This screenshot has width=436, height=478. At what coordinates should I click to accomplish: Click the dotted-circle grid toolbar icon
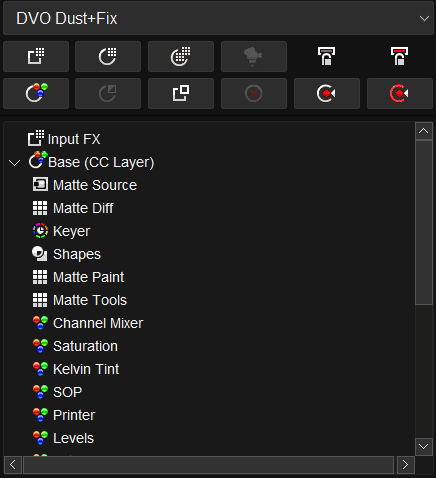click(x=181, y=56)
